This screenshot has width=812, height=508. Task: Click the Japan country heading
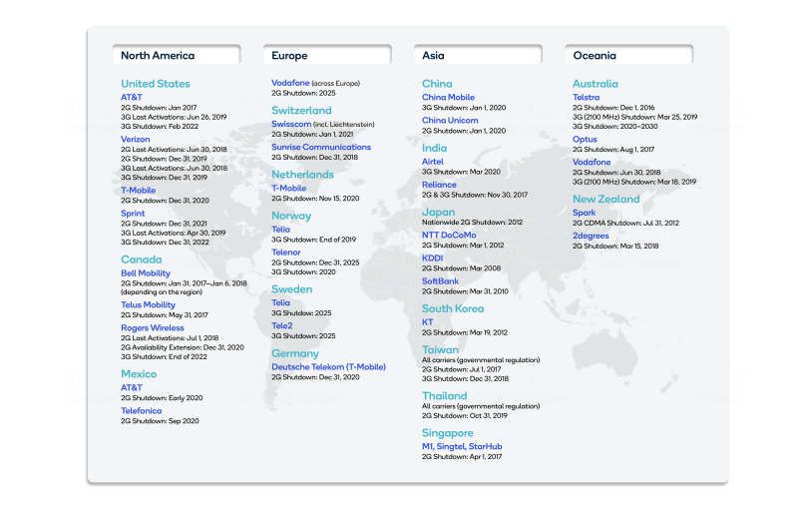click(x=439, y=212)
